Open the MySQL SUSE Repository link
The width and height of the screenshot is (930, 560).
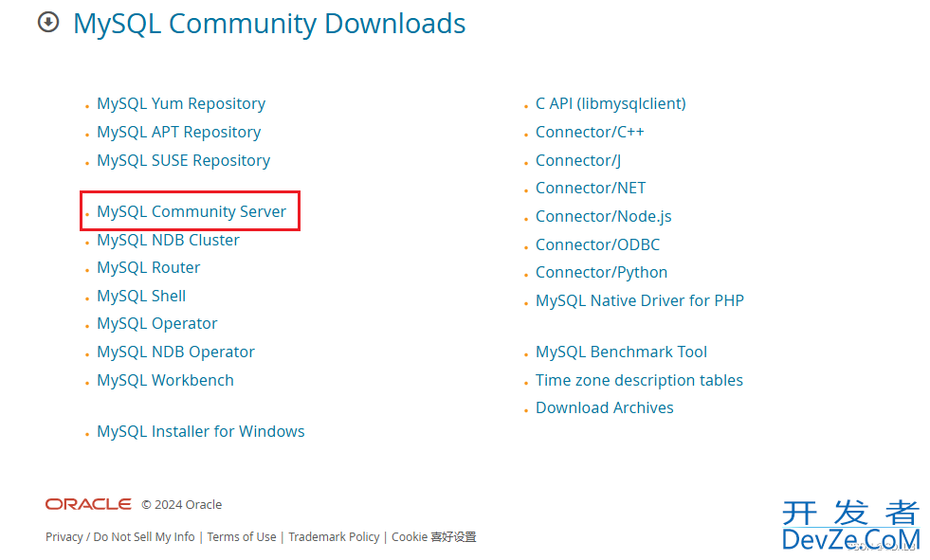tap(183, 160)
